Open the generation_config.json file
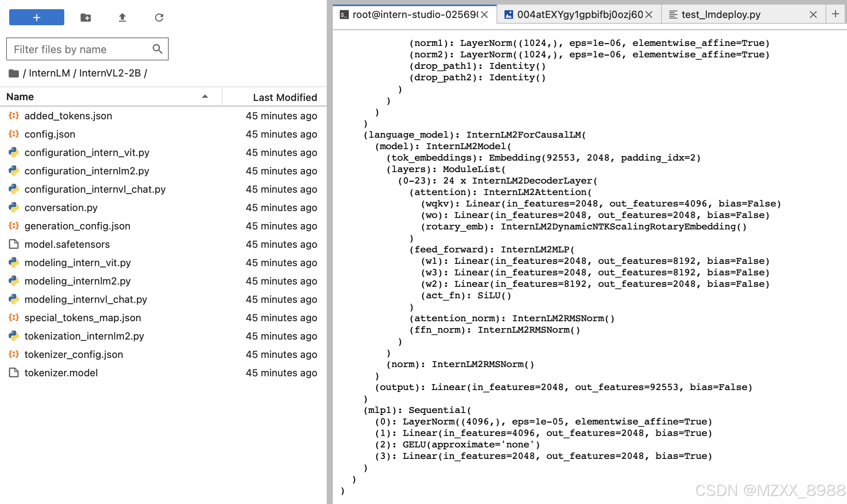847x504 pixels. pyautogui.click(x=77, y=226)
